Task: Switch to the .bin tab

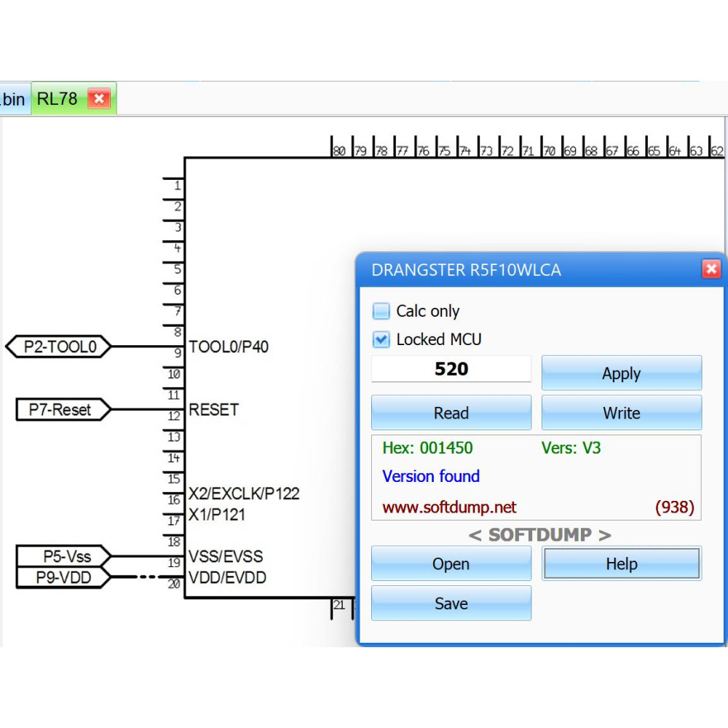Action: pos(14,99)
